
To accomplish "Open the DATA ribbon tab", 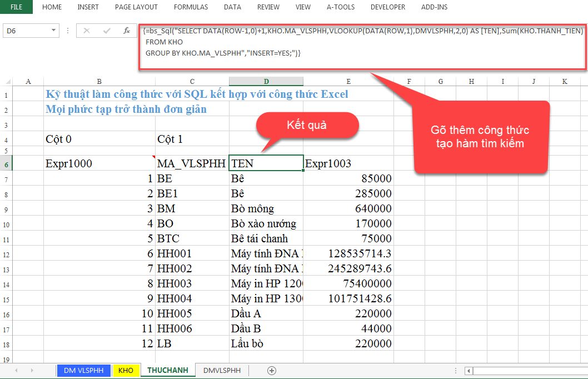I will click(232, 7).
